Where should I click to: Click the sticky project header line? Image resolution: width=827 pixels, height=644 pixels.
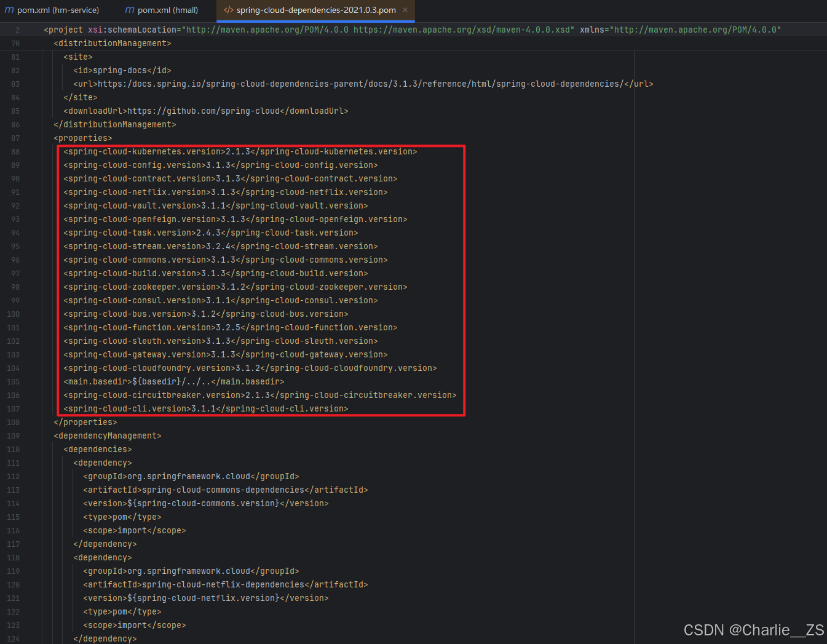413,30
